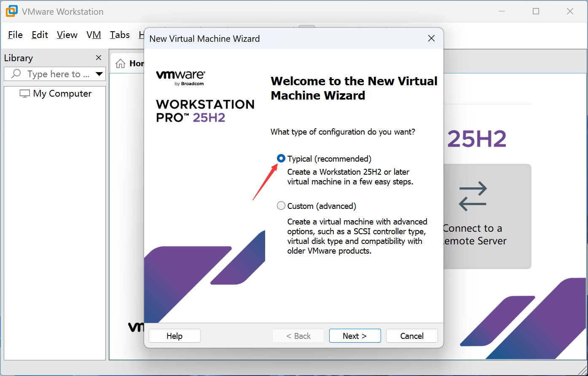Click the Connect to a Remote Server arrows icon

(473, 196)
